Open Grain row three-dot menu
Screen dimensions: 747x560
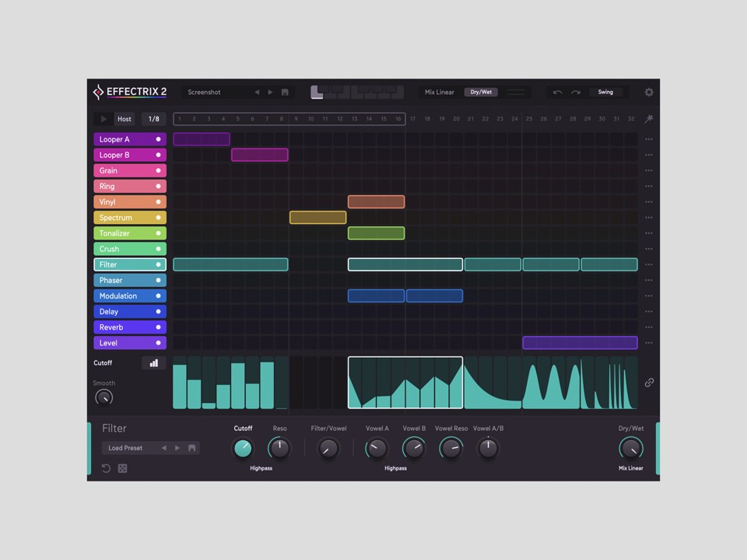[648, 170]
